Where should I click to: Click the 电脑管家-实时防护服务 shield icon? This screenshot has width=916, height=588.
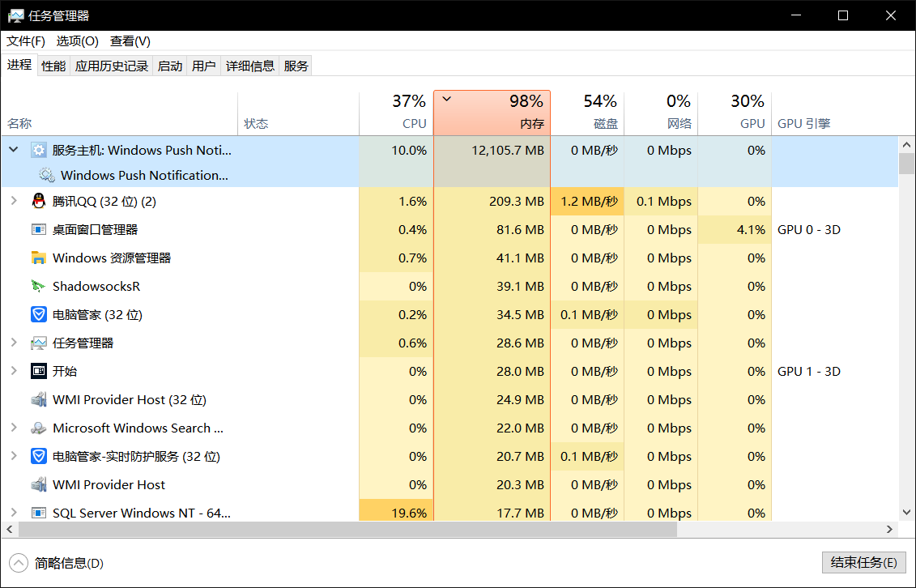pyautogui.click(x=39, y=456)
